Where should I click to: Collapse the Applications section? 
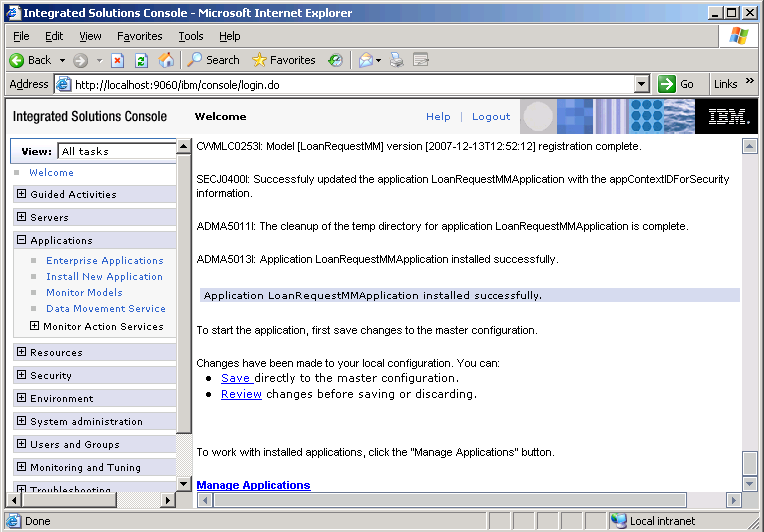pos(21,240)
